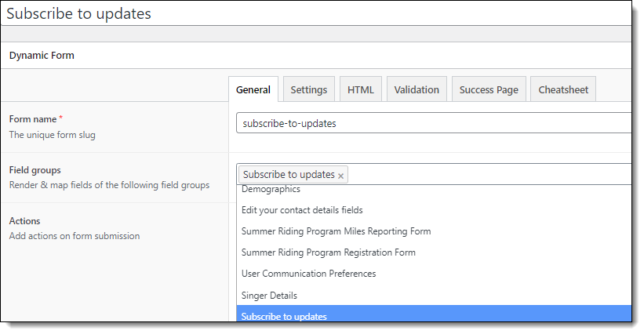This screenshot has height=334, width=644.
Task: Remove the Subscribe to updates tag
Action: (340, 176)
